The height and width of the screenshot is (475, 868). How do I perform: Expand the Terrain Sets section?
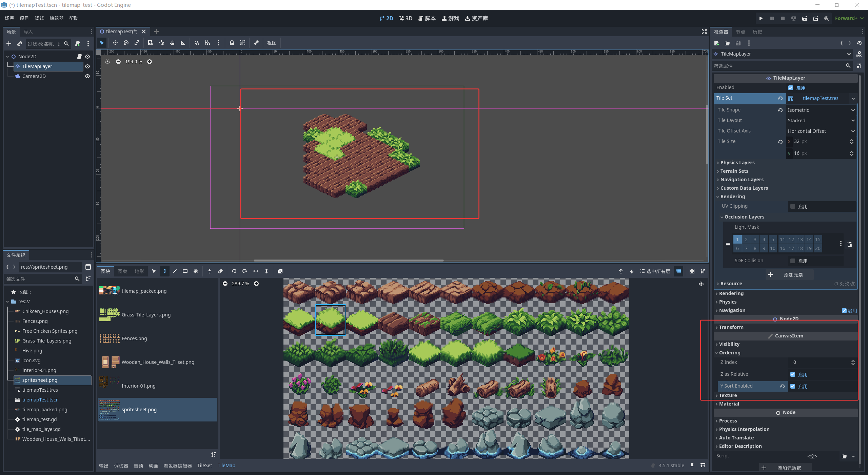[x=734, y=171]
